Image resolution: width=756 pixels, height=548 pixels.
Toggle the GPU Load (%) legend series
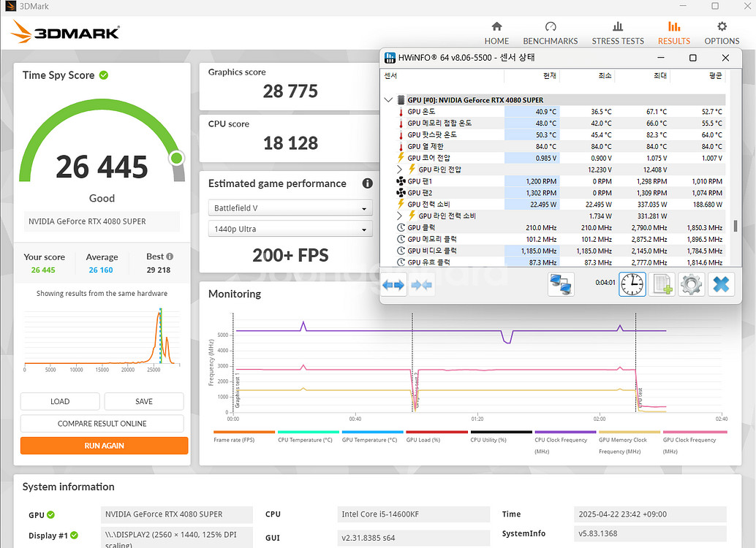click(x=436, y=437)
